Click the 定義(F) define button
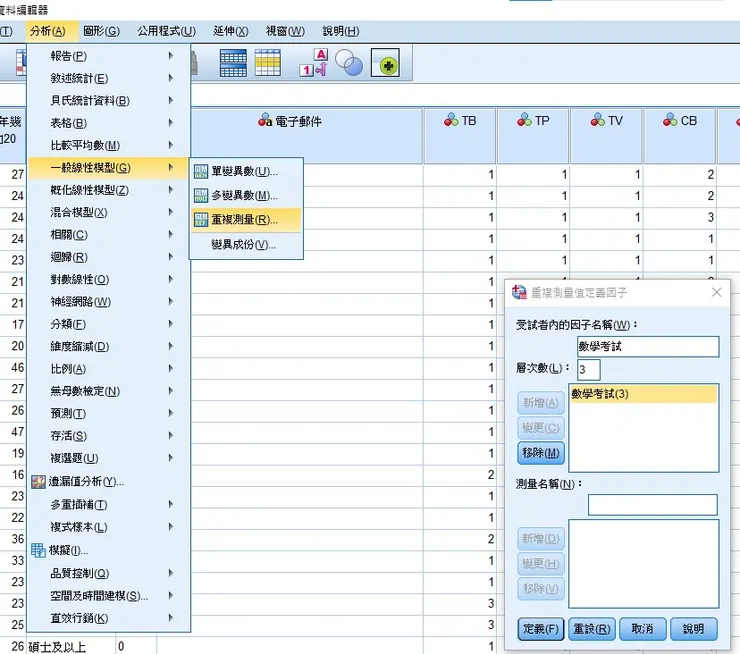The height and width of the screenshot is (654, 740). pyautogui.click(x=541, y=629)
